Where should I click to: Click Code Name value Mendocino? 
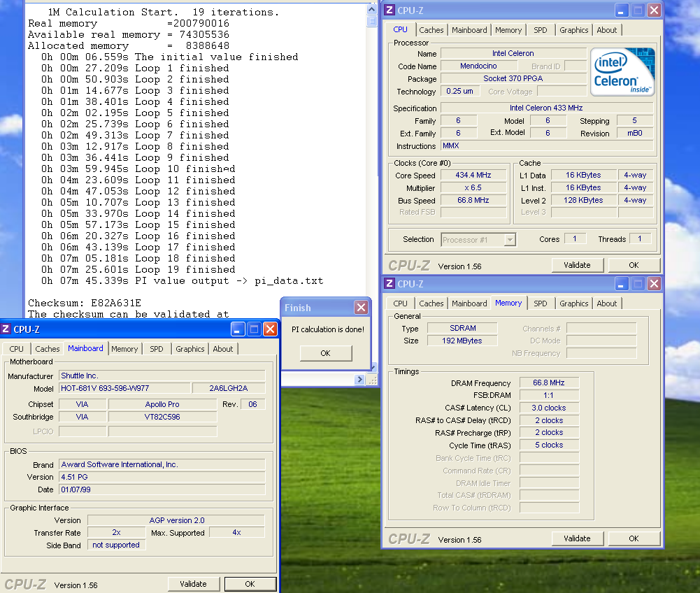click(478, 66)
